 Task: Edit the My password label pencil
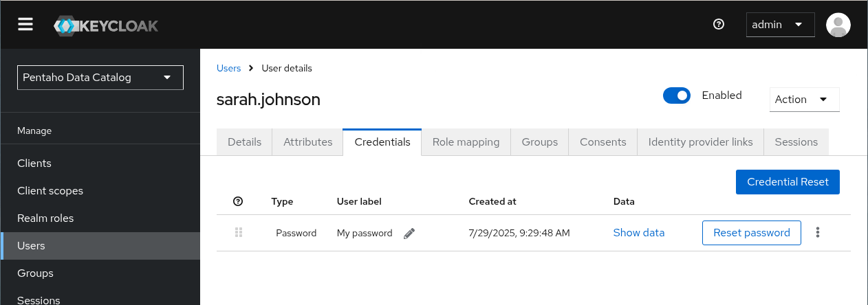409,234
